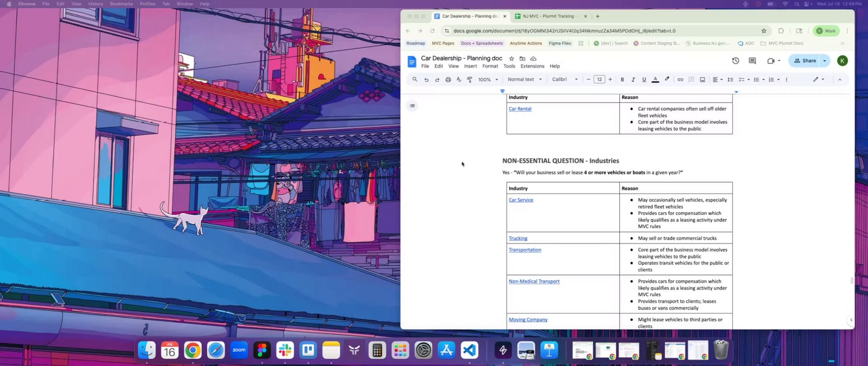Toggle underline formatting

644,79
